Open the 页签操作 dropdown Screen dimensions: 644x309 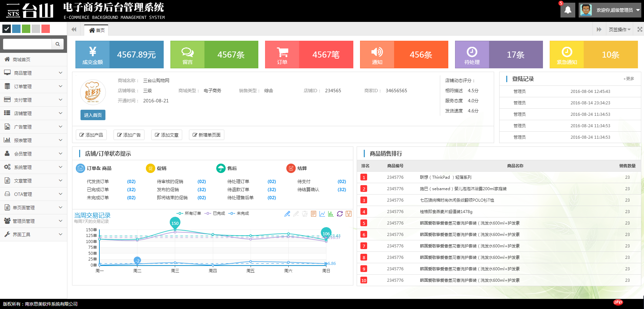point(619,30)
